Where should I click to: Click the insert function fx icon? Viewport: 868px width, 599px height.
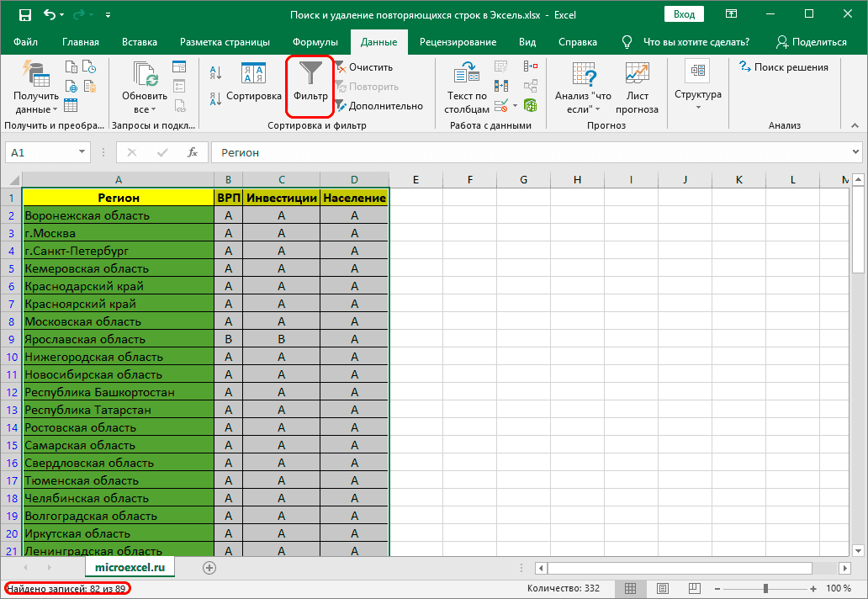pyautogui.click(x=193, y=152)
